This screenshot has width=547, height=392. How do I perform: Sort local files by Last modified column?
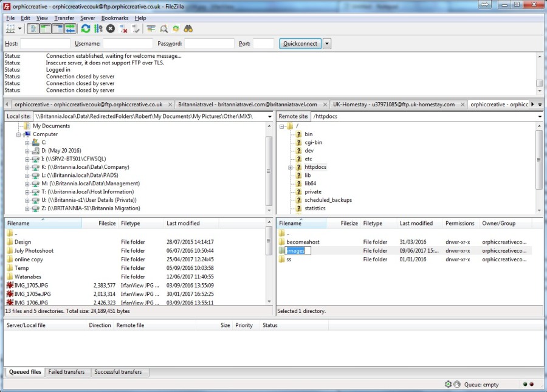[x=191, y=223]
